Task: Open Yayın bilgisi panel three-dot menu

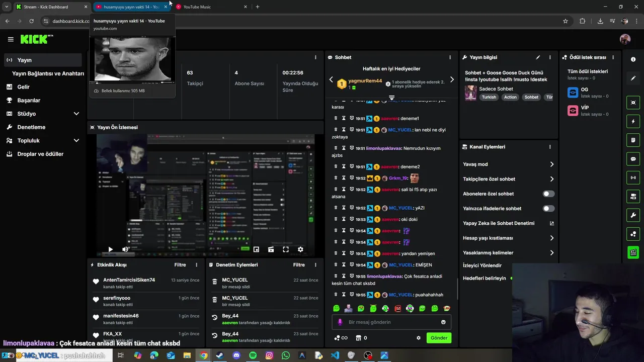Action: 550,57
